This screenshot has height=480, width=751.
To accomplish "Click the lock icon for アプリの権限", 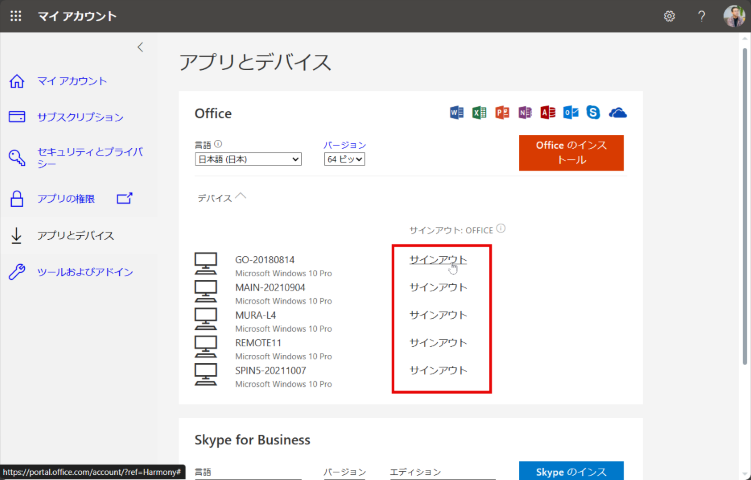I will (17, 198).
